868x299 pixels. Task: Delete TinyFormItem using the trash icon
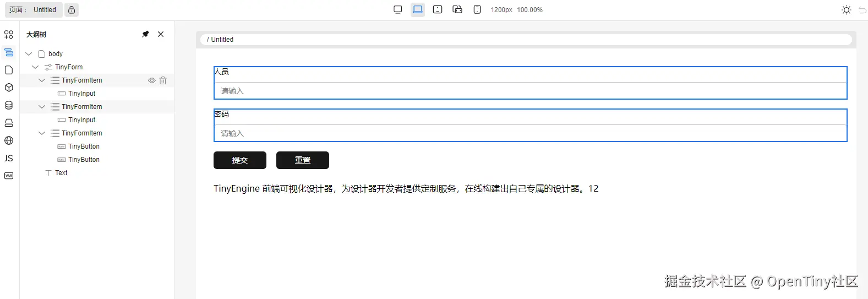[163, 80]
